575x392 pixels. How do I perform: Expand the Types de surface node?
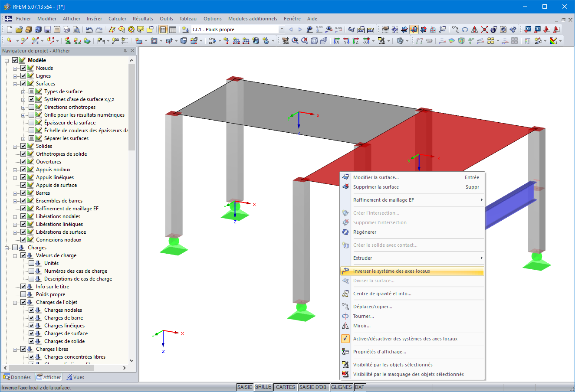pyautogui.click(x=23, y=91)
